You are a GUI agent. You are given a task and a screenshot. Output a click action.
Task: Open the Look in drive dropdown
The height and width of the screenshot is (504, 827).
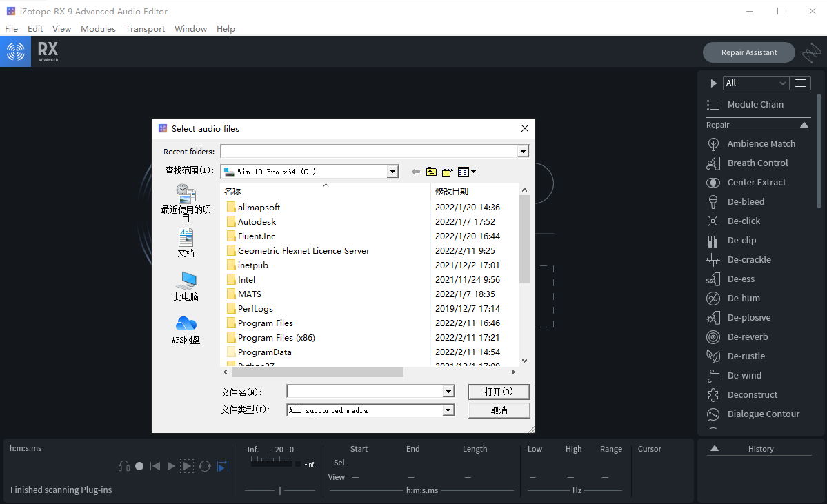click(392, 172)
